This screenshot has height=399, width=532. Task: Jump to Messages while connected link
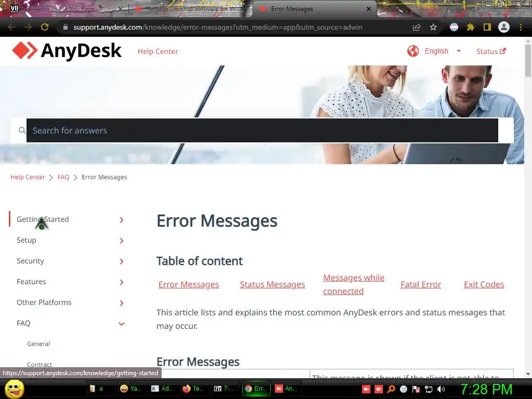pos(353,284)
